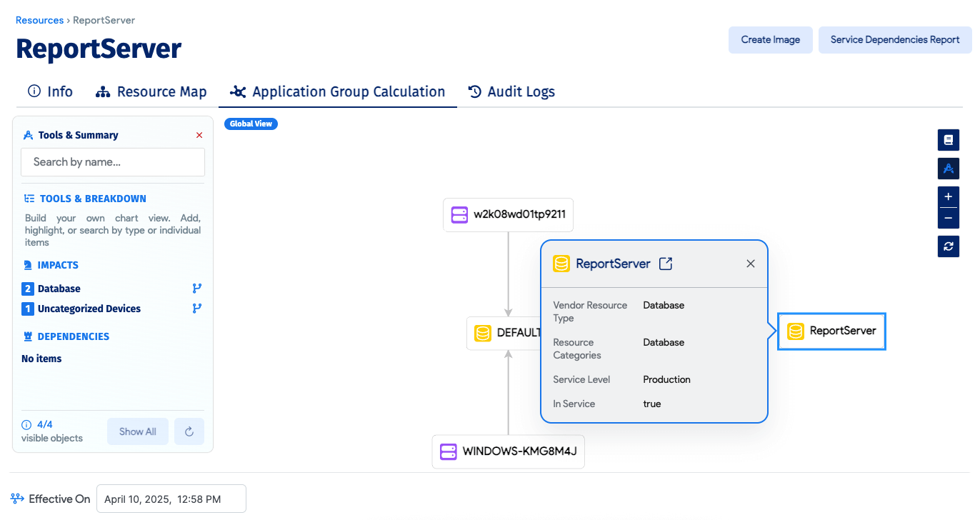Click the branch icon beside Uncategorized Devices

click(197, 309)
